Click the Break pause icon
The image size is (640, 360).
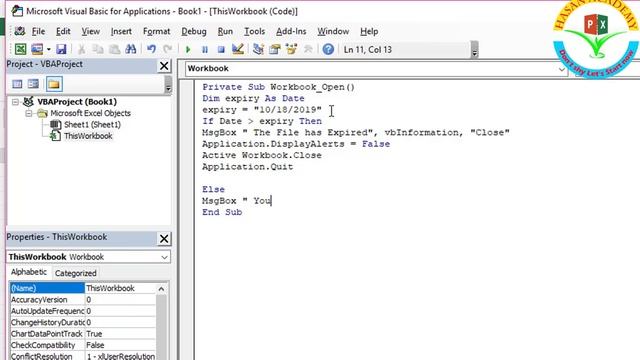[204, 49]
